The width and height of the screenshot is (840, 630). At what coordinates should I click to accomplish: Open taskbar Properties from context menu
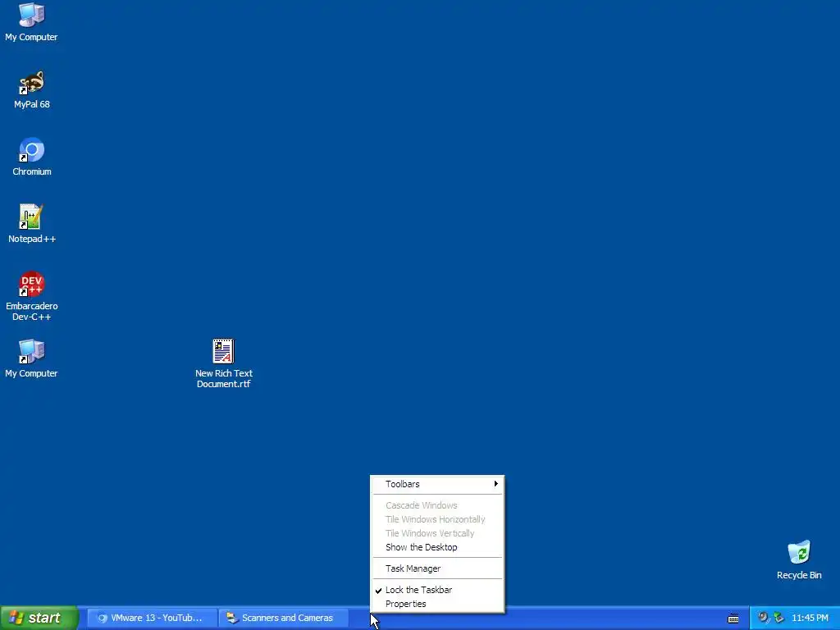[438, 604]
